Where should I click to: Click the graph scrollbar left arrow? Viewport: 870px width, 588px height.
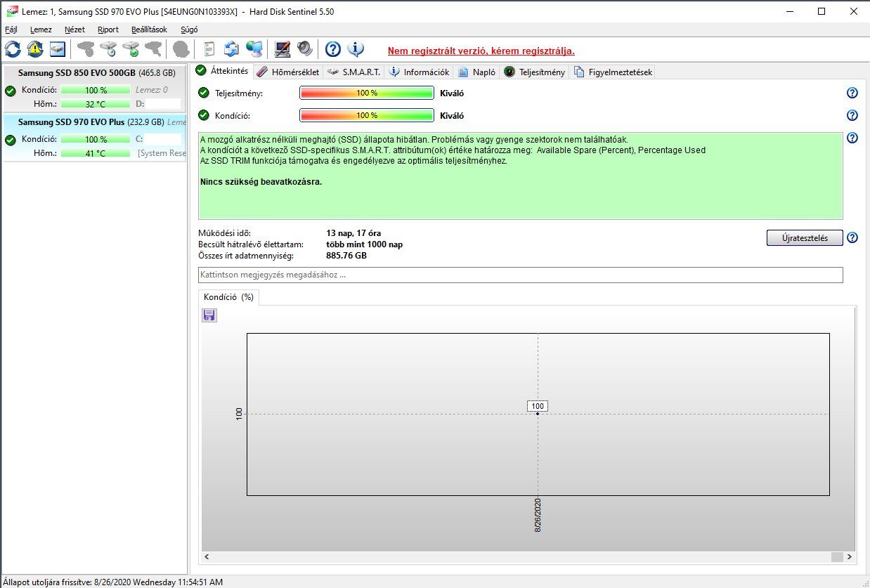coord(207,556)
